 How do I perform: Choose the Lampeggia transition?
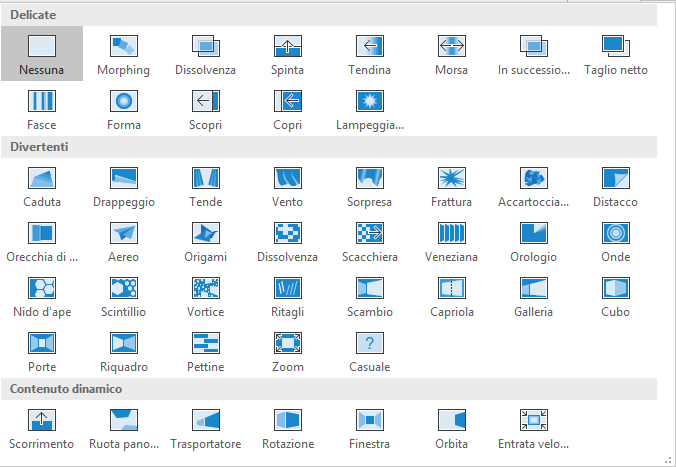pos(369,109)
